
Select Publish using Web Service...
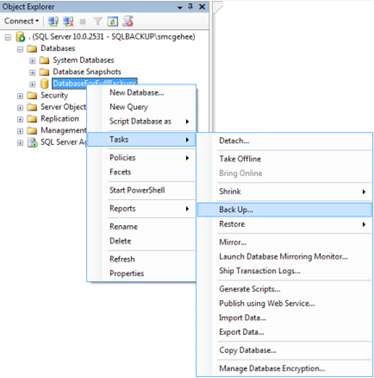coord(284,303)
